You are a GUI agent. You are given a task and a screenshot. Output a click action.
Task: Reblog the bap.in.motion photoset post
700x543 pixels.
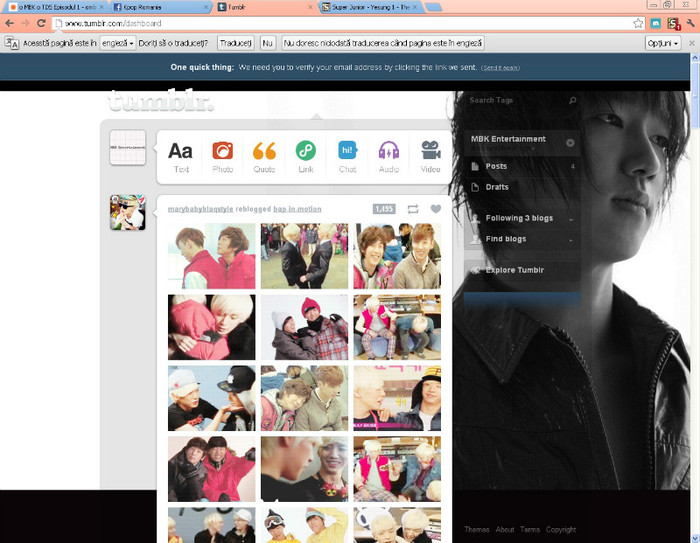click(x=413, y=209)
